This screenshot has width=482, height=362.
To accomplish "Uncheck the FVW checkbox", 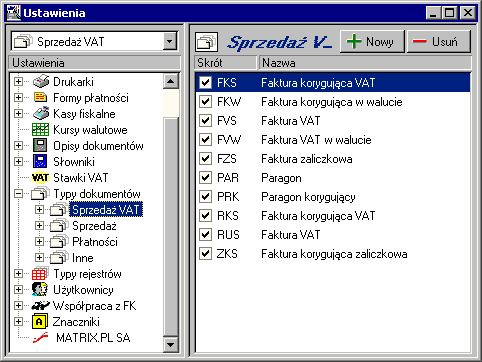I will [x=205, y=140].
